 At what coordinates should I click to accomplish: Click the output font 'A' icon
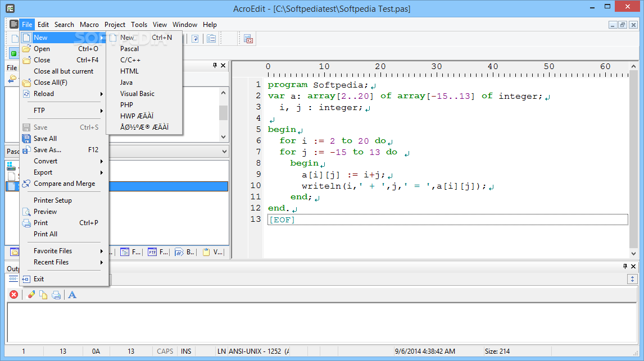(x=72, y=295)
